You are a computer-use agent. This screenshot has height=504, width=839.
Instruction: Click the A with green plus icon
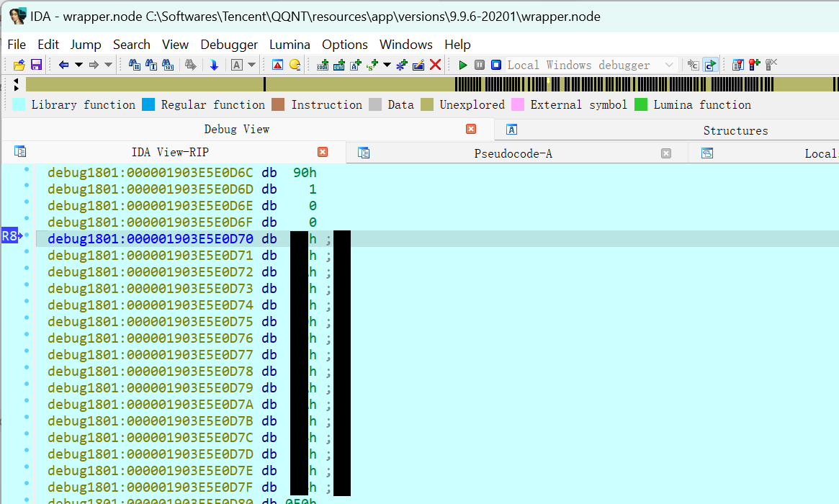click(356, 66)
